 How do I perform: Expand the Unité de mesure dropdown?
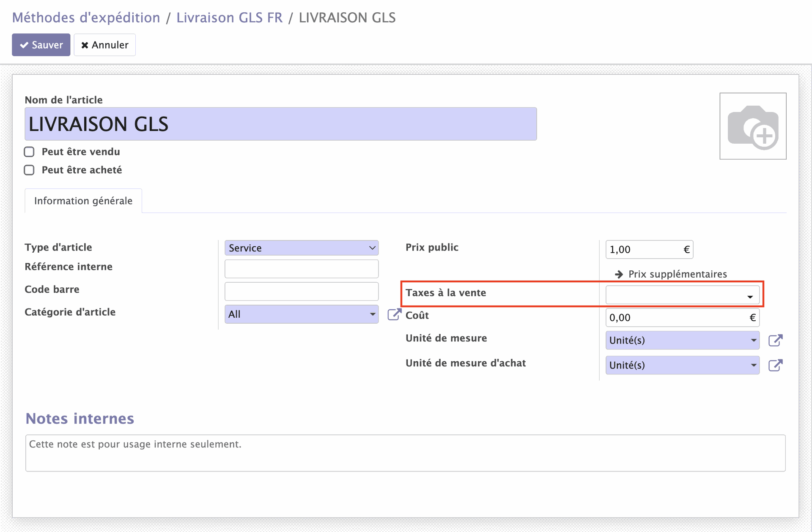click(x=682, y=340)
